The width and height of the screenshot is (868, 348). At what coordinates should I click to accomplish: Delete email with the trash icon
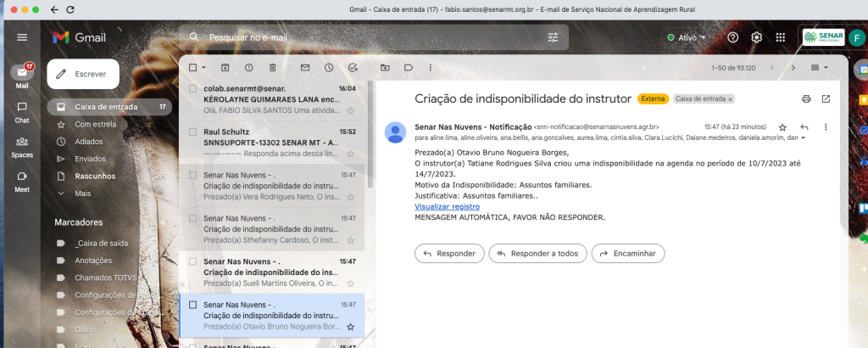(x=272, y=67)
